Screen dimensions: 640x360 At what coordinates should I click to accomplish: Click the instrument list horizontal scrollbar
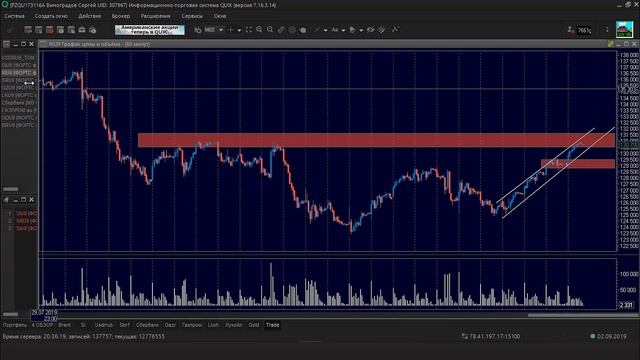10,189
